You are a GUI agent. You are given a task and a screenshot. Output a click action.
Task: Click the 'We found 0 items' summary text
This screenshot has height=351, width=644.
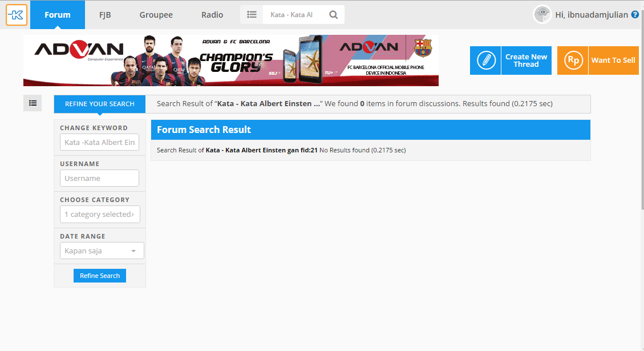(392, 103)
